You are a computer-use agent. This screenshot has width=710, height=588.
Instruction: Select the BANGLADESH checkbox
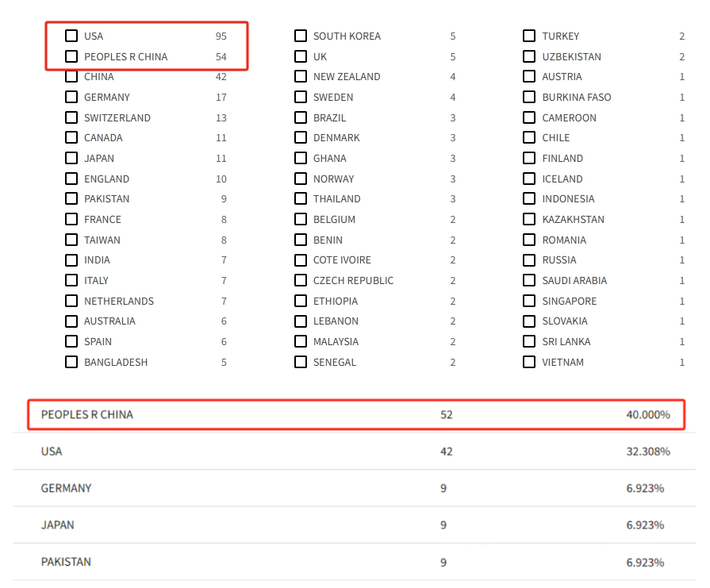coord(71,362)
